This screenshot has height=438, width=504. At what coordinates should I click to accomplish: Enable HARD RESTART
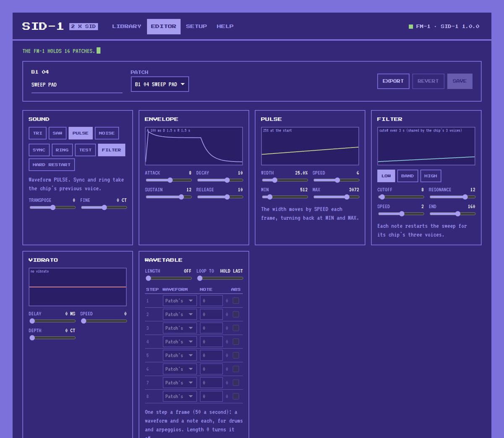(52, 165)
